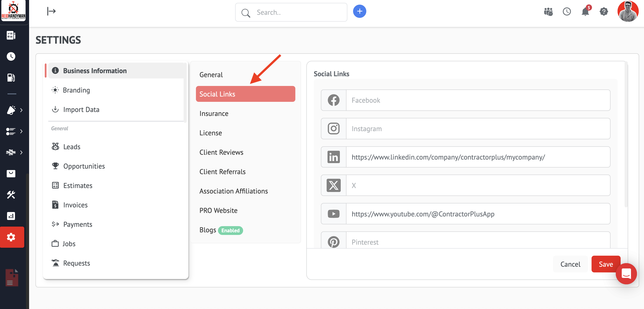Image resolution: width=644 pixels, height=309 pixels.
Task: Expand the marketing megaphone sidebar submenu
Action: point(11,110)
